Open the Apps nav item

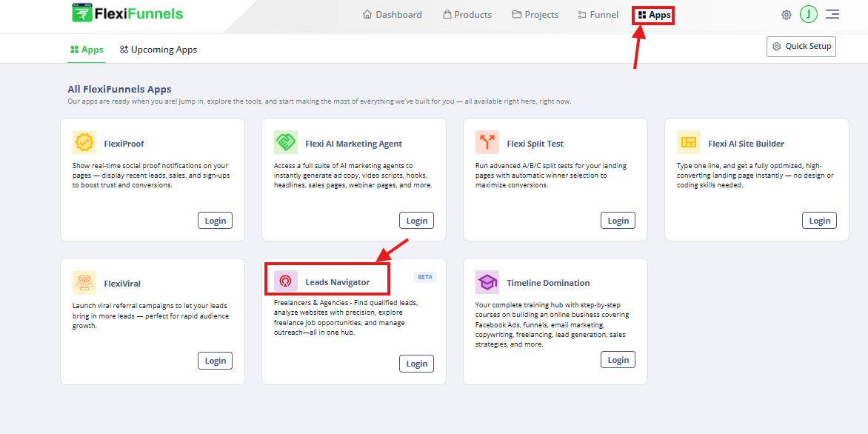coord(654,15)
